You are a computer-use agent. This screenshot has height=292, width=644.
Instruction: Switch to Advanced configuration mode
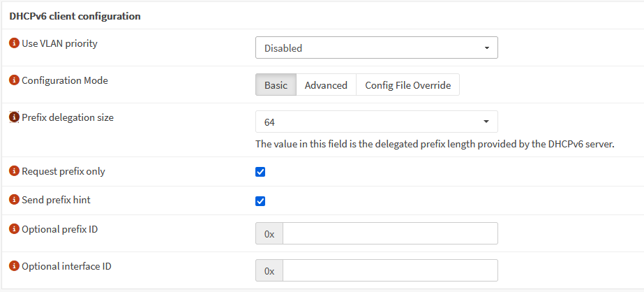coord(326,85)
